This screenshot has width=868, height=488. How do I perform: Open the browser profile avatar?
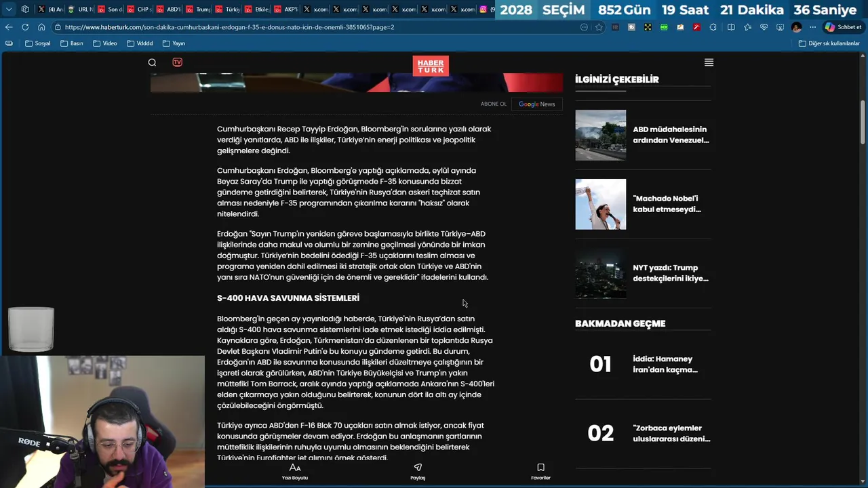click(797, 27)
